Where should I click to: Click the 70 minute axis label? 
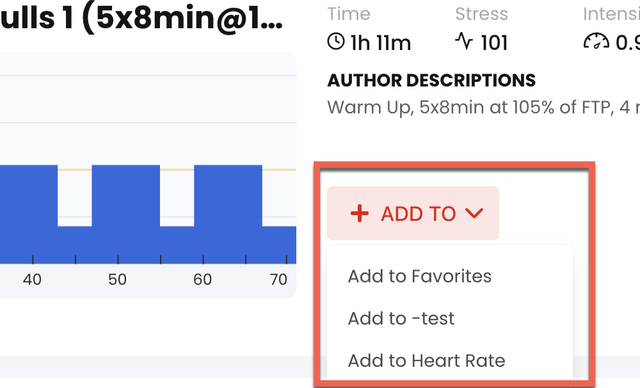[278, 279]
